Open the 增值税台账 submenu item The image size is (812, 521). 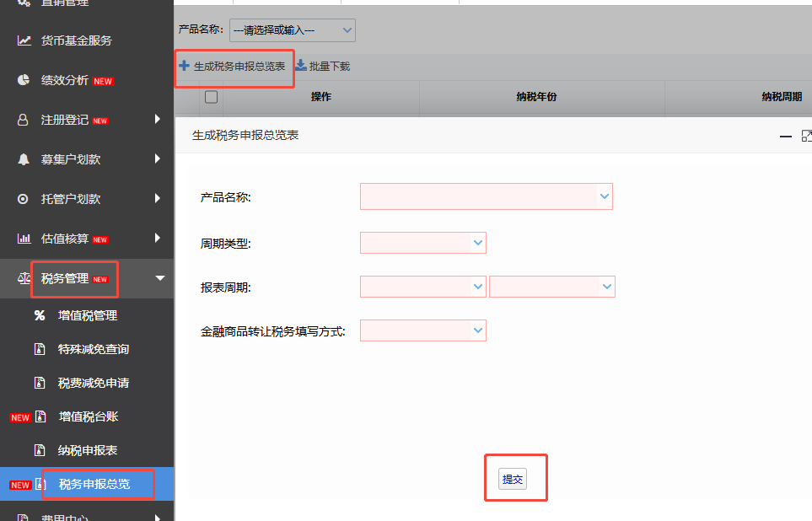[87, 416]
